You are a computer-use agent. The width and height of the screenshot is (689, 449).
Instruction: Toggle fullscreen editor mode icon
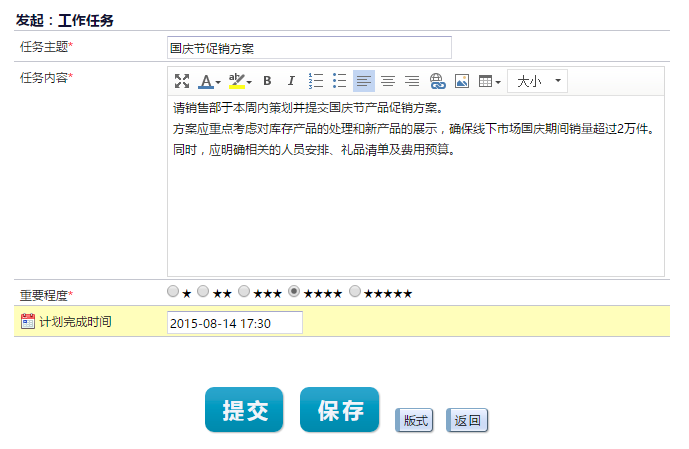pyautogui.click(x=181, y=81)
